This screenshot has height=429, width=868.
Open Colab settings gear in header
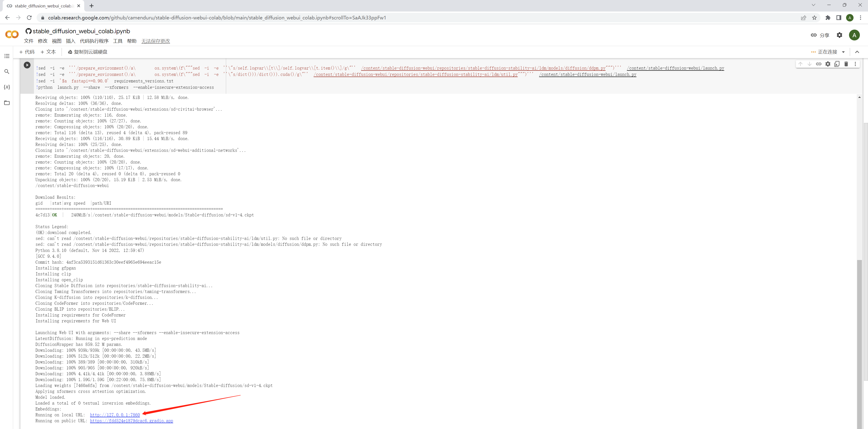point(839,35)
